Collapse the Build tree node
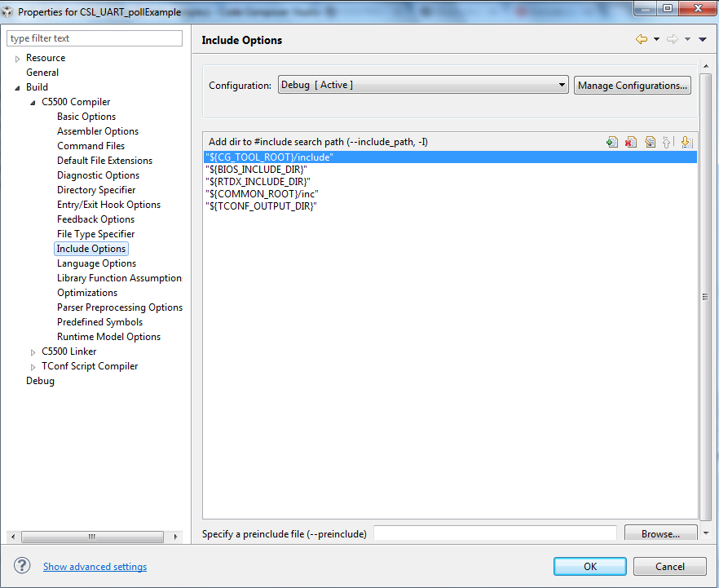Screen dimensions: 719x588 tap(17, 87)
